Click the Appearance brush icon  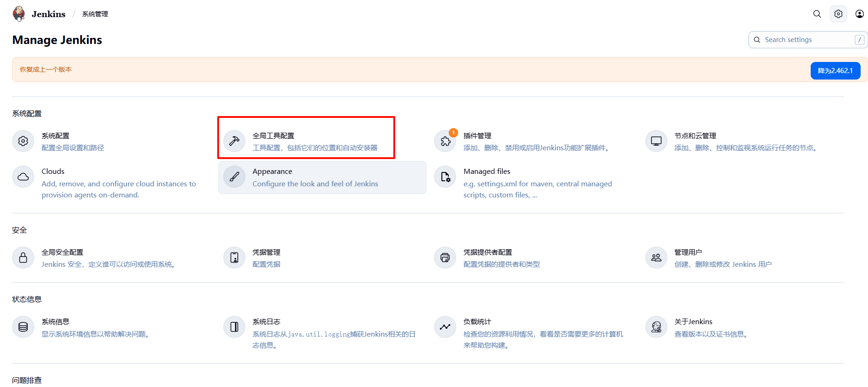pos(234,177)
